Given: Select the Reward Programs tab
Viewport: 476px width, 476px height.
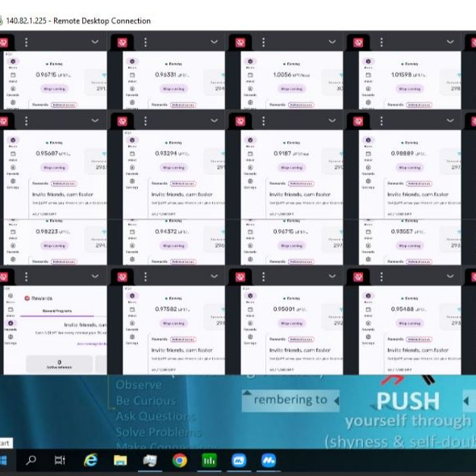Looking at the screenshot, I should point(57,311).
